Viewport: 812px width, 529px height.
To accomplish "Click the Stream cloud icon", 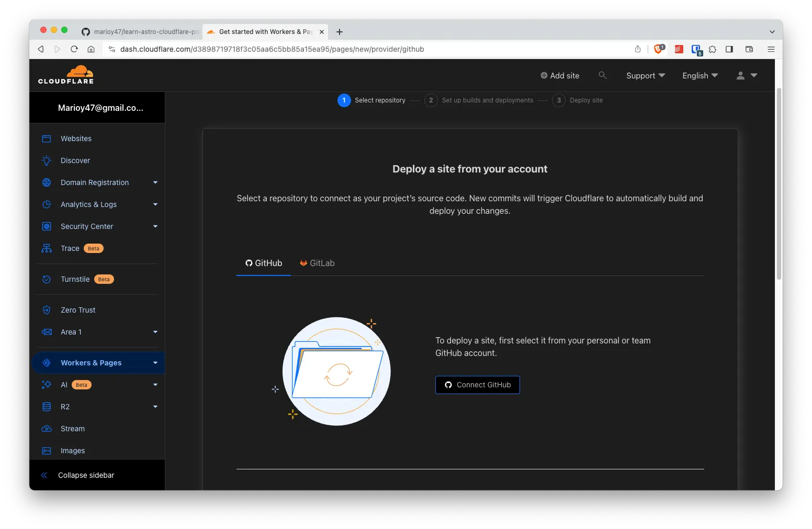I will (x=47, y=429).
